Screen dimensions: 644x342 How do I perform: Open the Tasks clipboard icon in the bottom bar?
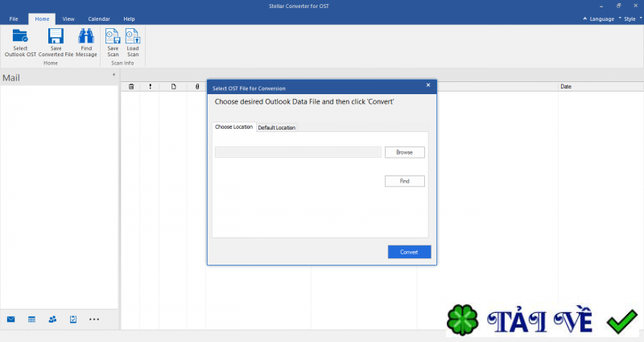click(x=73, y=319)
